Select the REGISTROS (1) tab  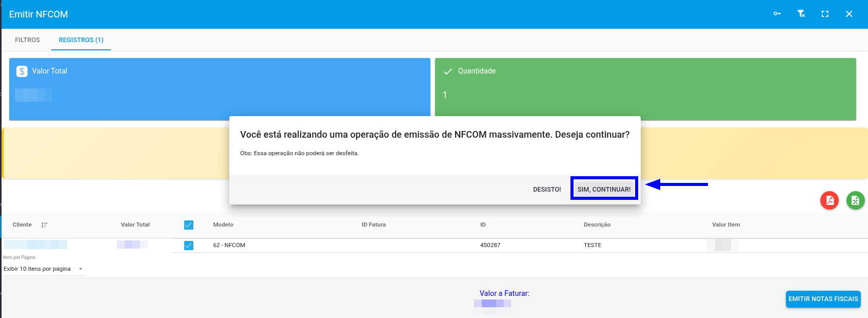81,40
